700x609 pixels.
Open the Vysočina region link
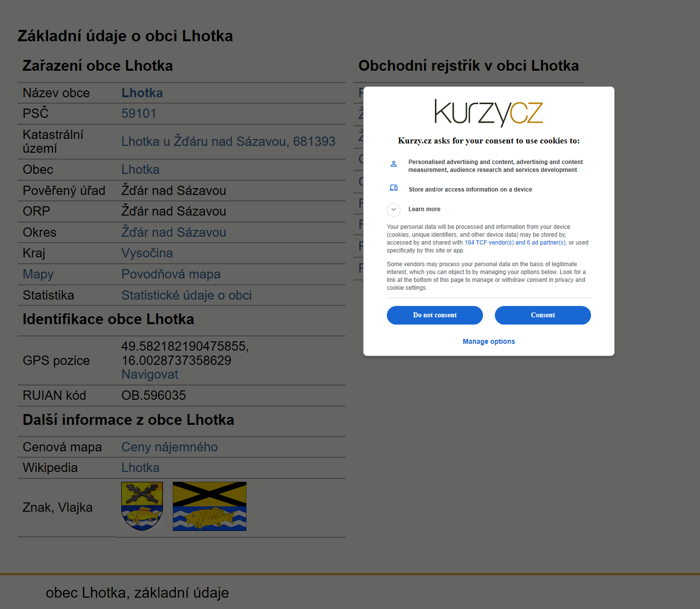click(147, 253)
